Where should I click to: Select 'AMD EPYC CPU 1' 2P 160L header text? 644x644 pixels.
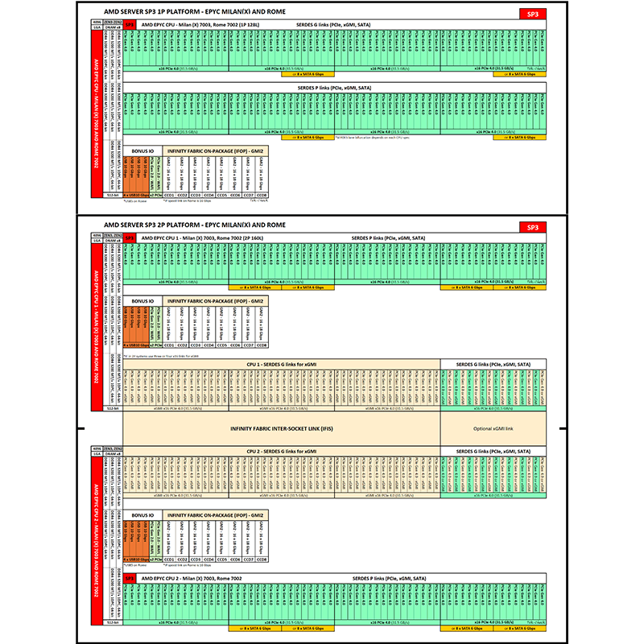pos(202,237)
